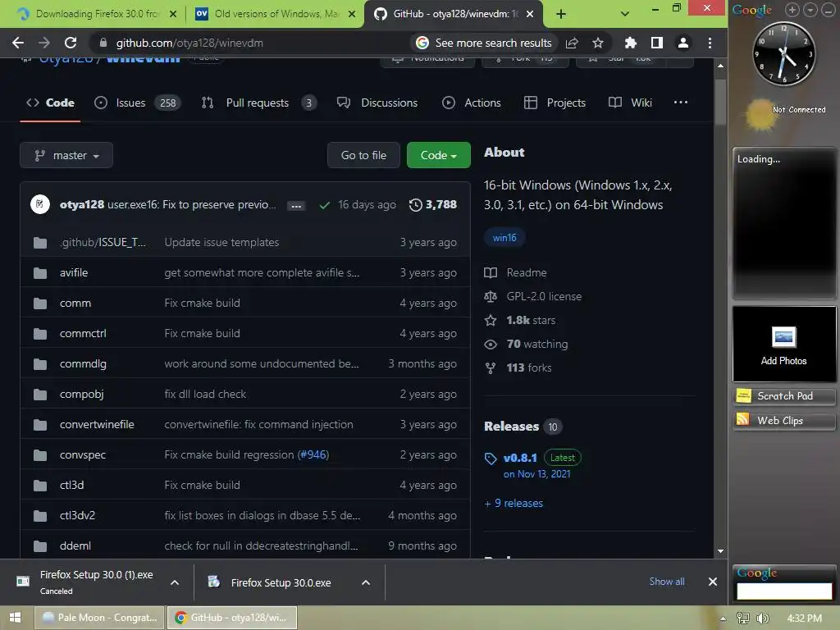
Task: Open the Actions tab
Action: (472, 103)
